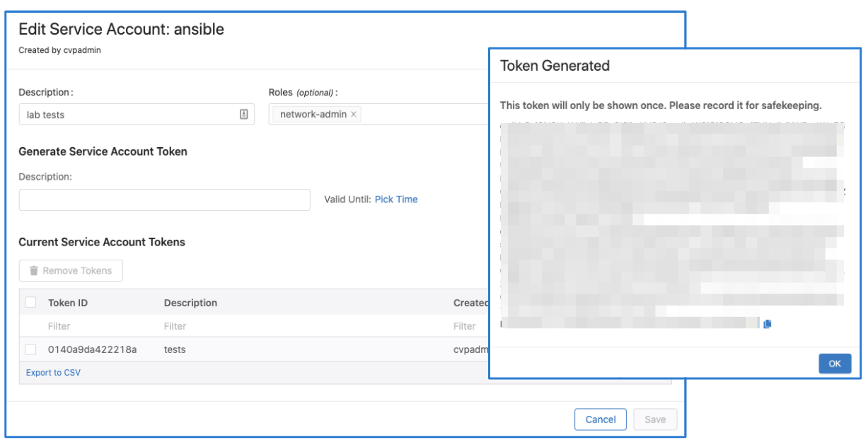Click the small icon inside the lab tests field
Screen dimensions: 868x440
[244, 113]
